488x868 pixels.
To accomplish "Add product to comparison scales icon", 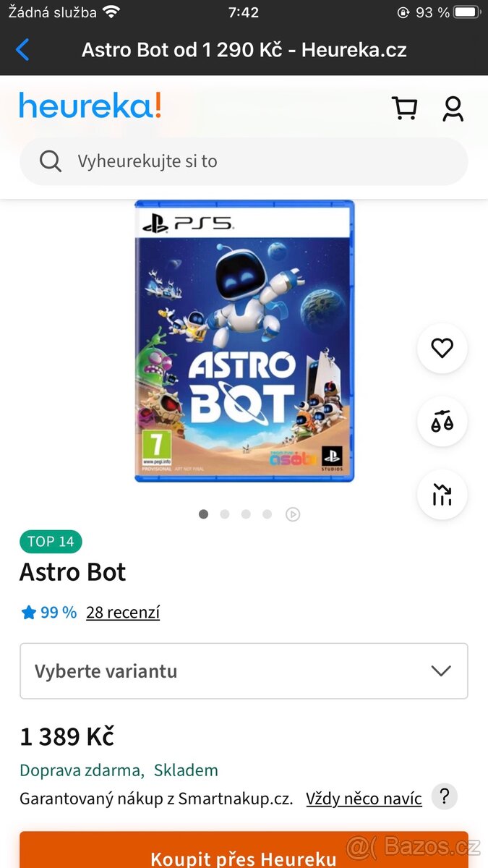I will (x=442, y=422).
